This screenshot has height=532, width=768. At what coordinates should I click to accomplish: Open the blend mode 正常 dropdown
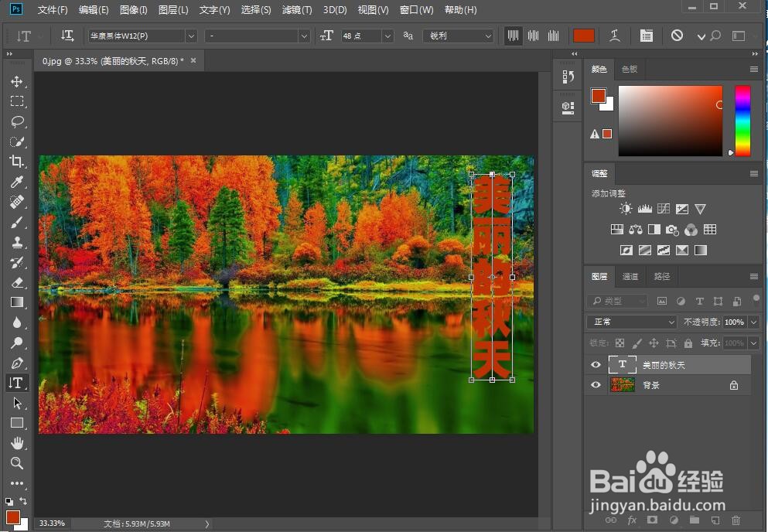632,322
